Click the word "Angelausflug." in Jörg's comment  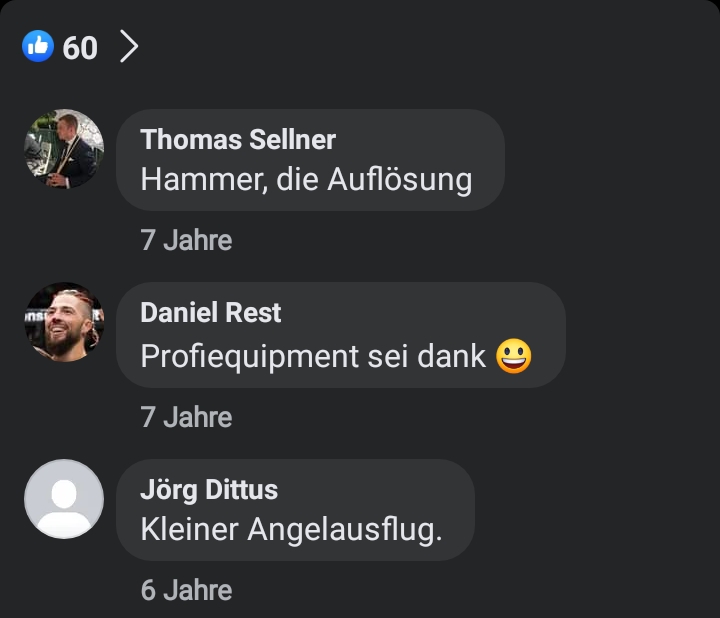pyautogui.click(x=345, y=531)
